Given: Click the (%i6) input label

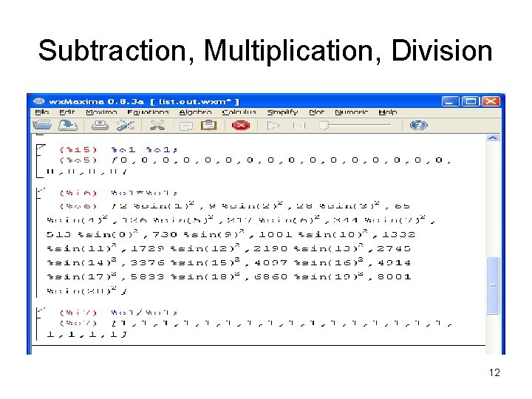Looking at the screenshot, I should point(78,193).
